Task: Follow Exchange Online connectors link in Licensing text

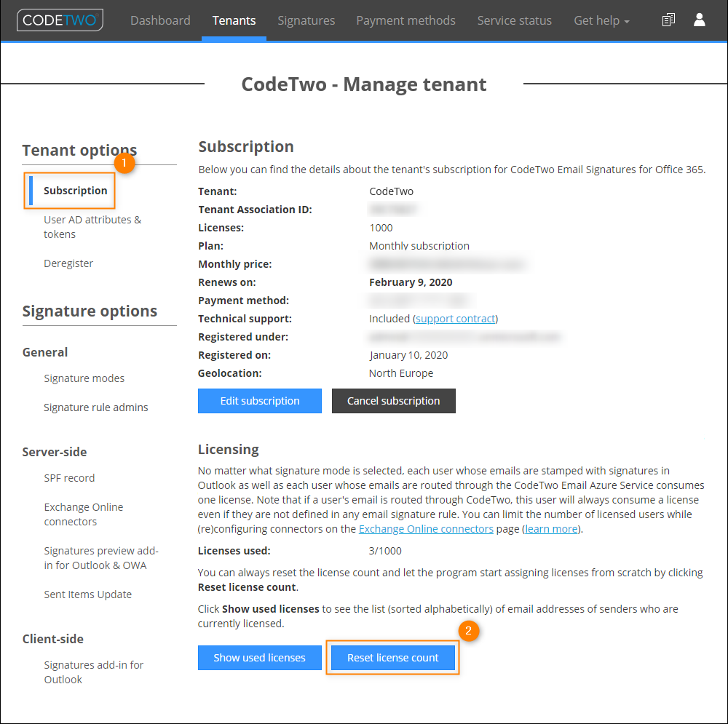Action: 426,528
